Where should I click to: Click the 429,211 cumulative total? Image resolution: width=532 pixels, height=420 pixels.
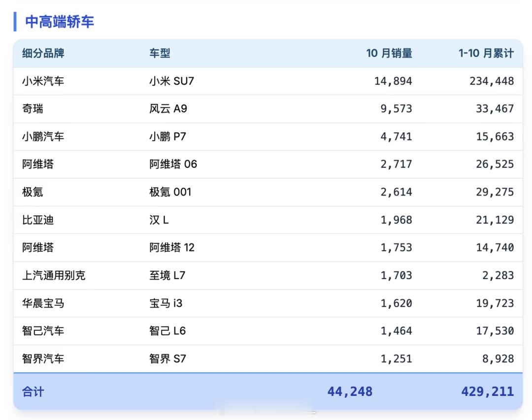coord(488,392)
